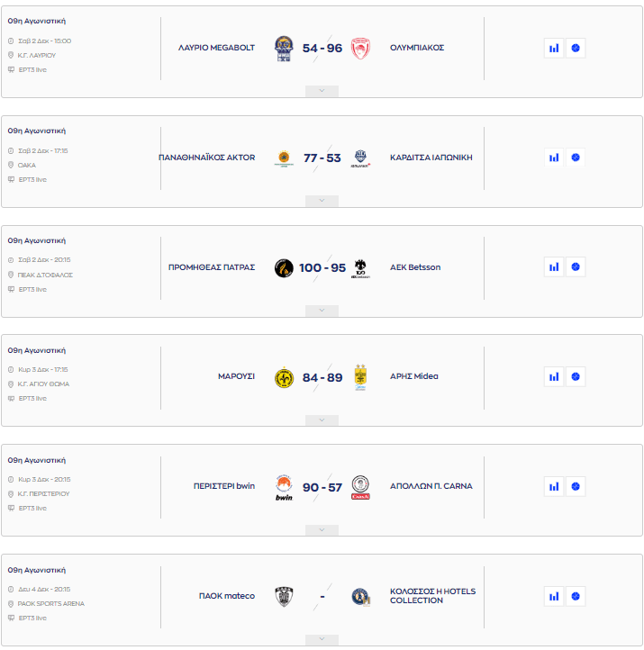Click the Προμηθέας Πάτρας team logo
This screenshot has width=644, height=650.
click(284, 267)
